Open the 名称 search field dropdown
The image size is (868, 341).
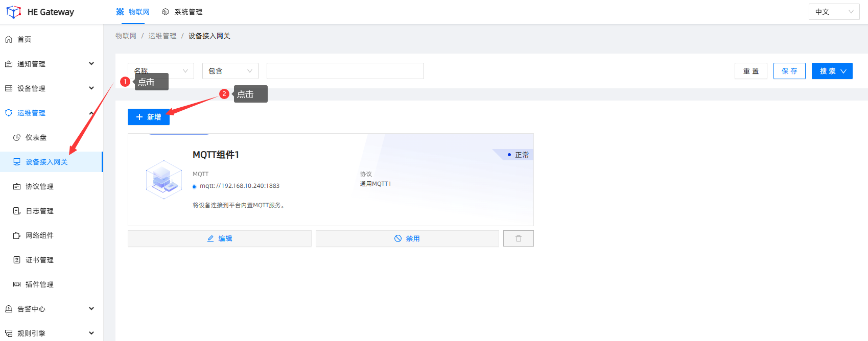(x=161, y=71)
